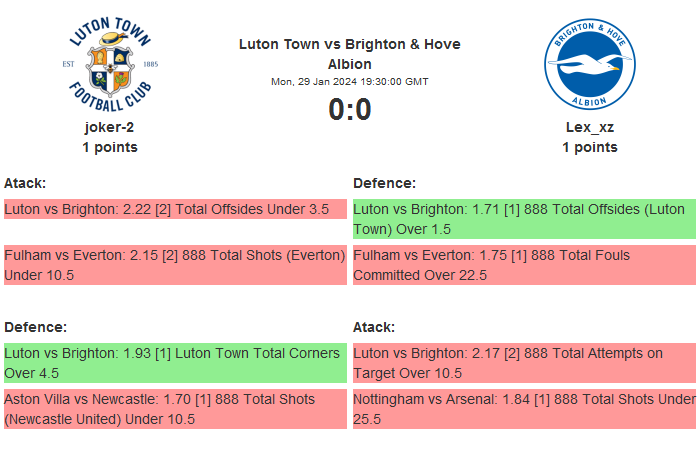Click the green Total Offsides (Luton Town) Over 1.5 row
The width and height of the screenshot is (700, 460).
pos(524,219)
